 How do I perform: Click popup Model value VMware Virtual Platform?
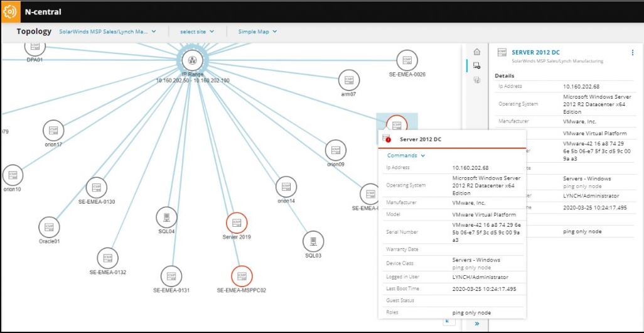[484, 215]
